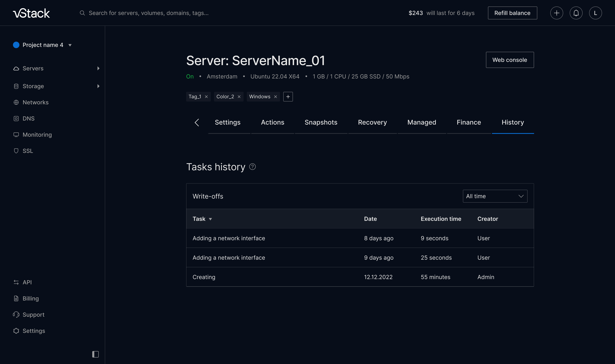Remove the Tag_1 tag
The width and height of the screenshot is (615, 364).
(x=206, y=97)
